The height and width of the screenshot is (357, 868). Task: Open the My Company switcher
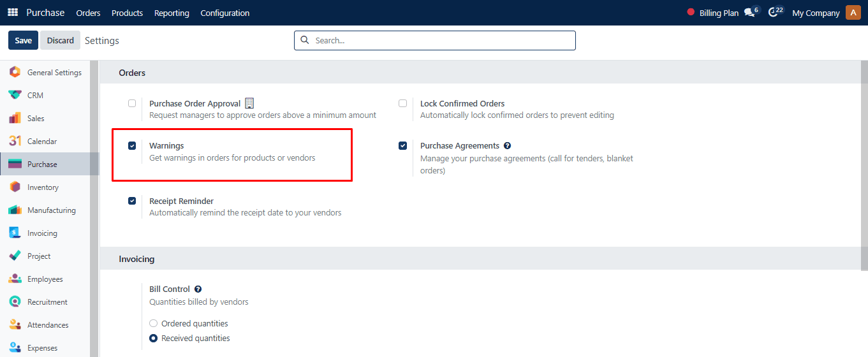coord(816,13)
